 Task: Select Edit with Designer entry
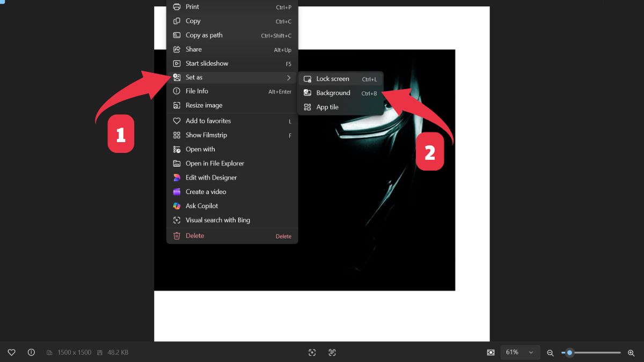point(232,178)
